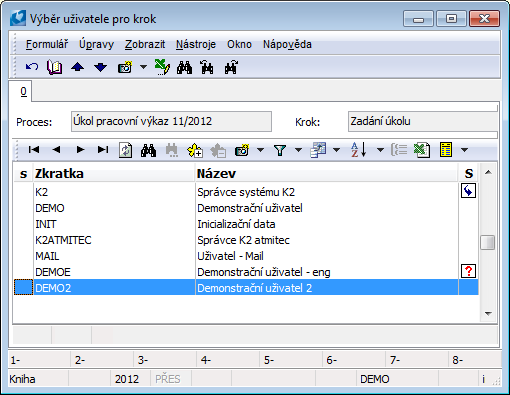Expand the sort A-Z dropdown arrow
Image resolution: width=510 pixels, height=395 pixels.
[x=380, y=150]
